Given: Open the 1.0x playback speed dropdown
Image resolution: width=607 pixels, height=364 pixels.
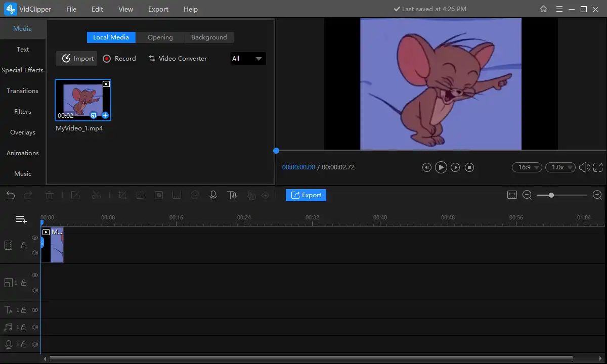Looking at the screenshot, I should click(x=560, y=167).
